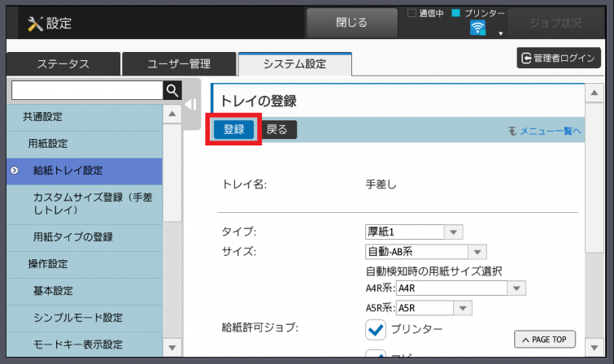
Task: Click the 戻る button
Action: pos(277,129)
